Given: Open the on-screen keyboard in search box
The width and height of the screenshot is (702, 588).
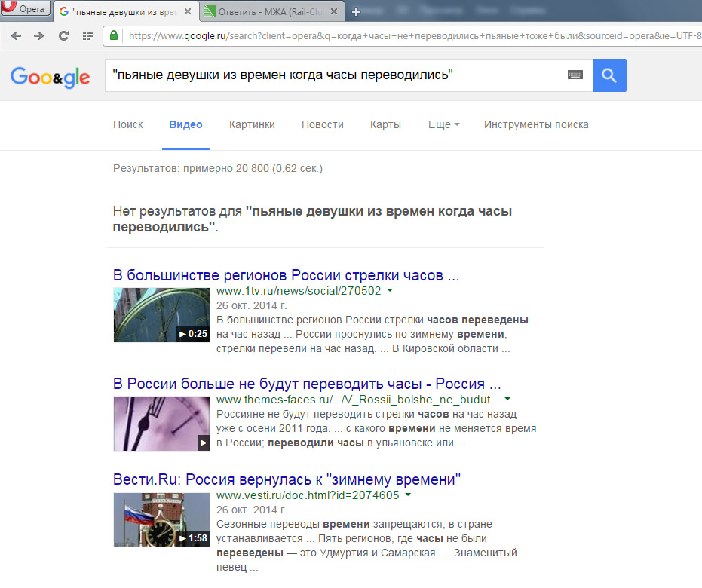Looking at the screenshot, I should tap(575, 75).
